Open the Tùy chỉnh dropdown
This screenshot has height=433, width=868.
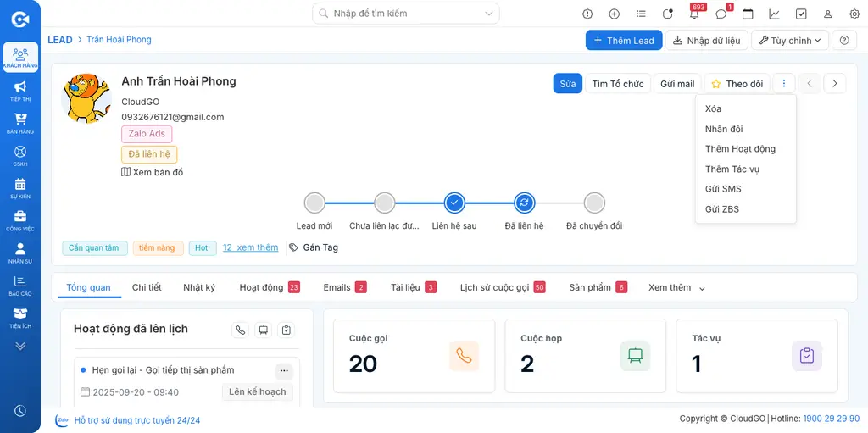tap(790, 41)
